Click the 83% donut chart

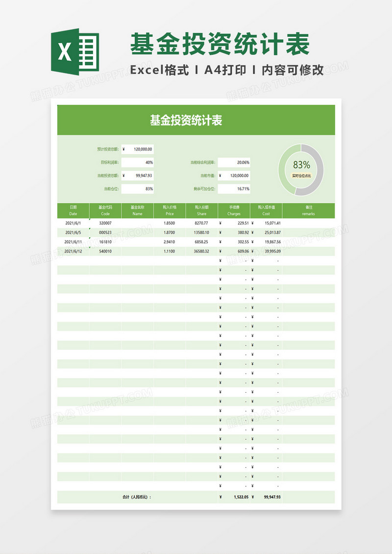301,170
